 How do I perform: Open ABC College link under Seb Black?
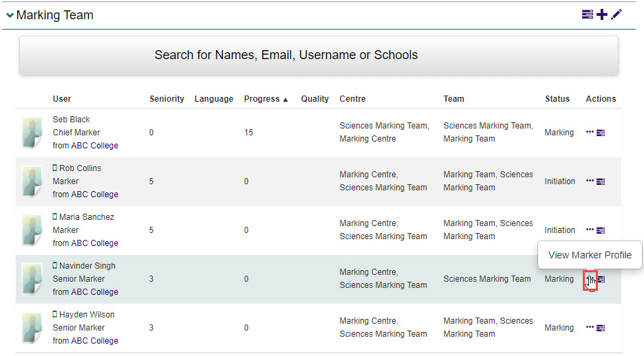click(x=94, y=146)
